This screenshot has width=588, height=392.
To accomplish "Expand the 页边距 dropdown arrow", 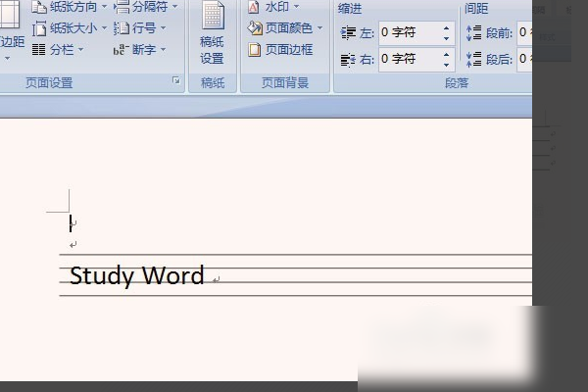I will (x=7, y=59).
